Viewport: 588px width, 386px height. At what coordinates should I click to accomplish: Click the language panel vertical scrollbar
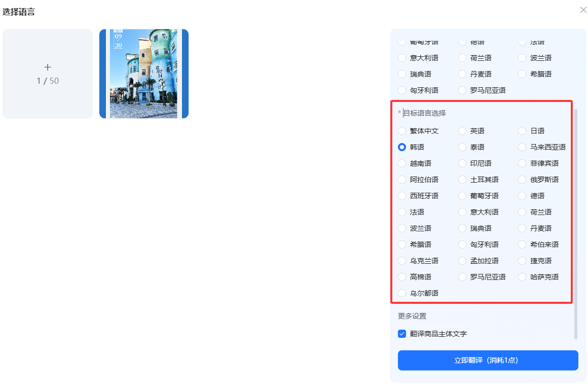(575, 223)
